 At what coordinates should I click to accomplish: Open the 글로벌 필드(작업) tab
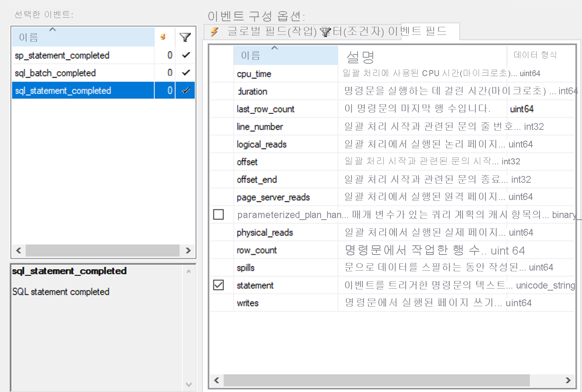pos(272,31)
